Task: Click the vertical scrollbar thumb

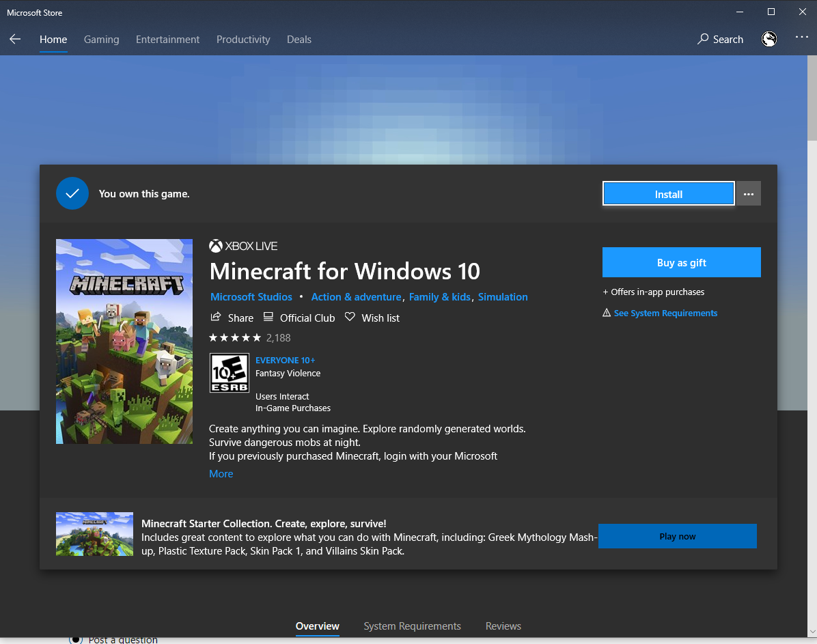Action: [812, 98]
